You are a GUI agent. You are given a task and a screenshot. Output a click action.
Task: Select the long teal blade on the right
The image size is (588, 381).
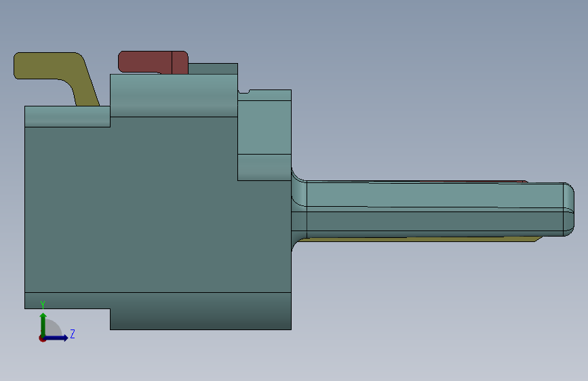(433, 209)
